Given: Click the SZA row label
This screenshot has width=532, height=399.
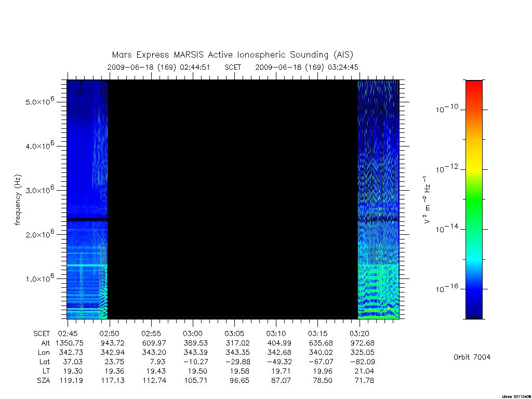Looking at the screenshot, I should (x=44, y=381).
